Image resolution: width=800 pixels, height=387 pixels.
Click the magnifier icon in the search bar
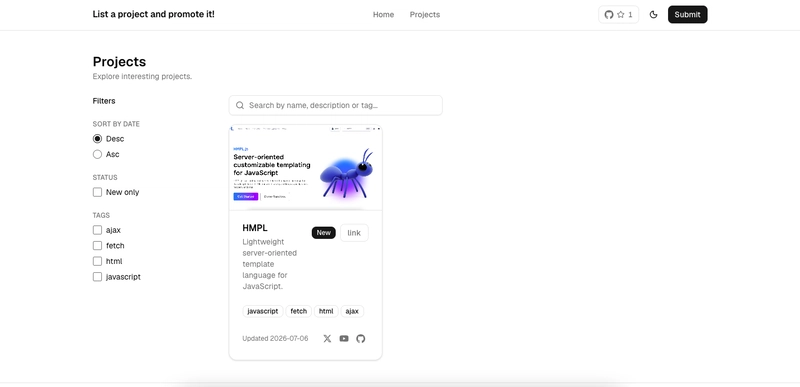(240, 106)
